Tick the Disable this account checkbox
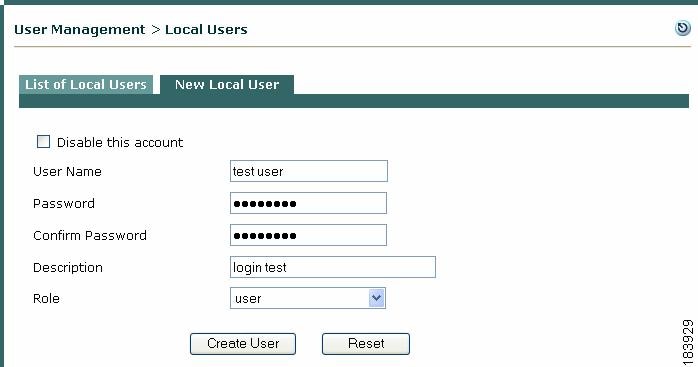This screenshot has height=367, width=698. pos(43,142)
